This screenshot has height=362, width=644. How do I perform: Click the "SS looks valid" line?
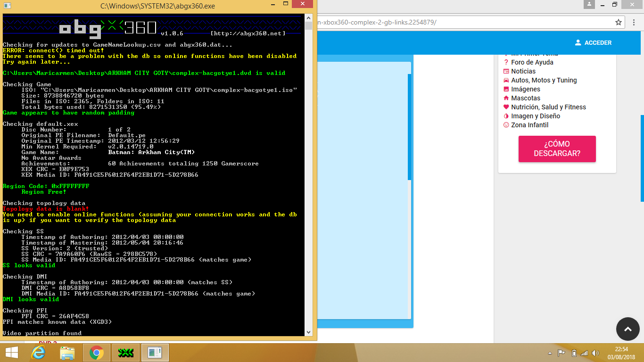(29, 265)
